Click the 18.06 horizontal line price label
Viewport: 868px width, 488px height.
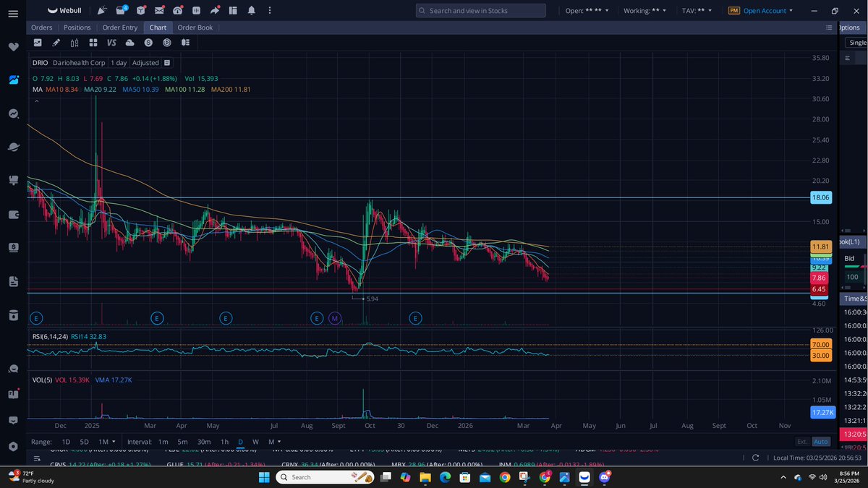click(x=821, y=197)
